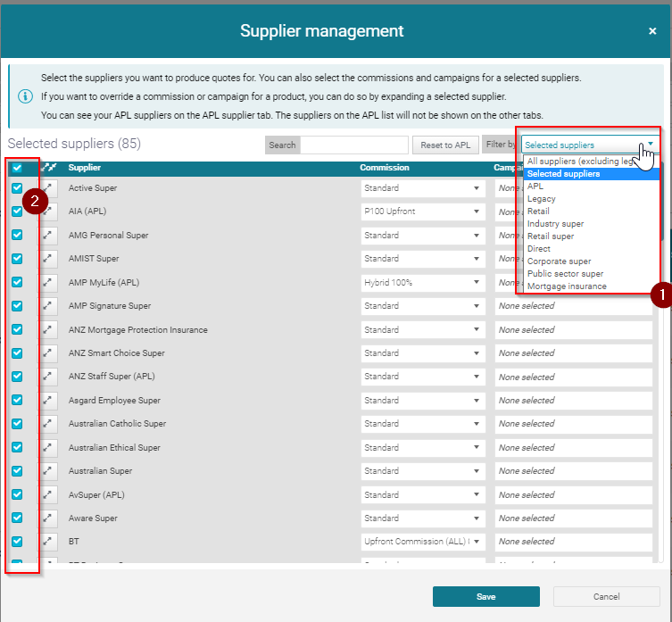Open BT Upfront Commission dropdown
Viewport: 672px width, 622px height.
coord(423,542)
